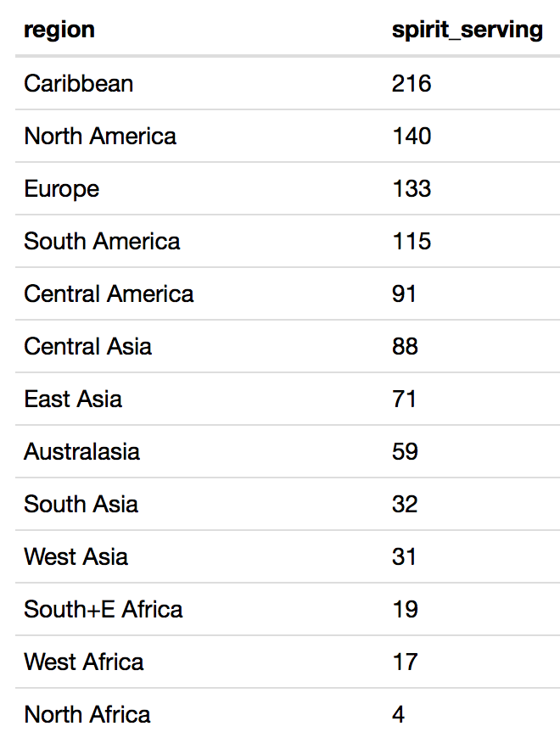Click the value 4 for North Africa

click(399, 715)
